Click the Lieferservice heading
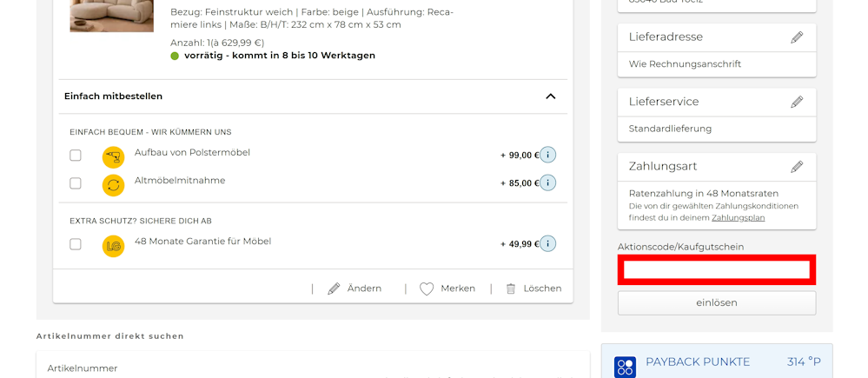 [x=664, y=102]
